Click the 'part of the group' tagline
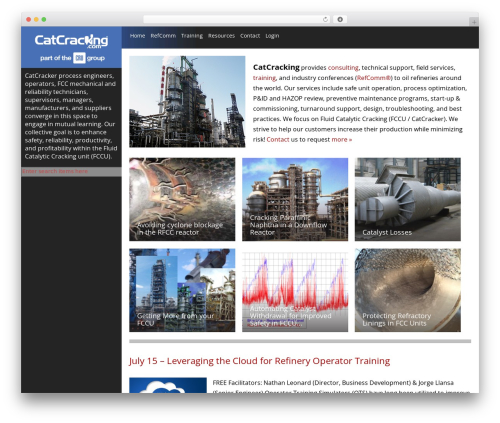This screenshot has width=500, height=423. pos(72,58)
